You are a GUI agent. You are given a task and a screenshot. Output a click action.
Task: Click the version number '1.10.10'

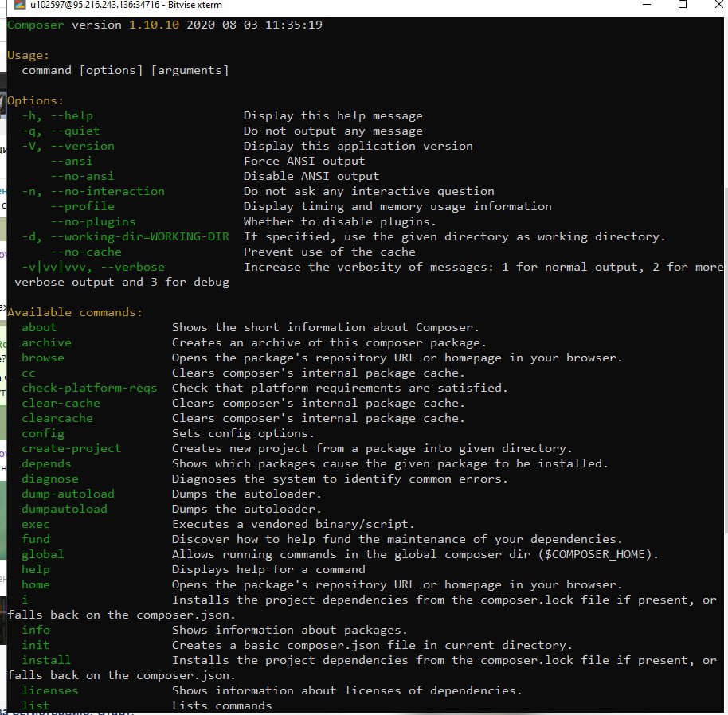(154, 25)
